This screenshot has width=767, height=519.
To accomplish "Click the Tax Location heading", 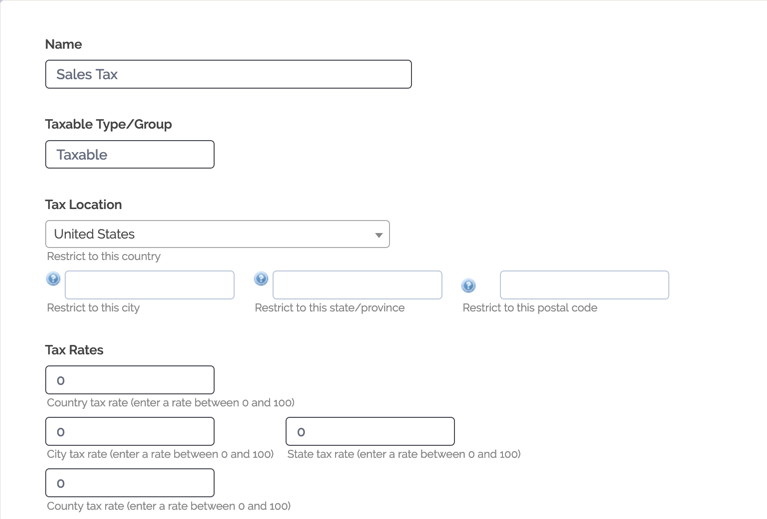I will pos(84,204).
